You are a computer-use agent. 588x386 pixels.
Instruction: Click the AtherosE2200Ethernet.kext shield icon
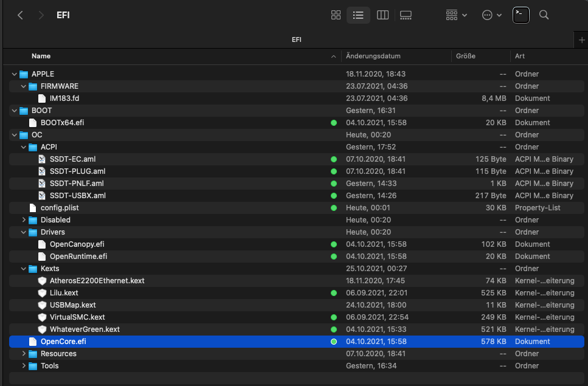coord(42,281)
